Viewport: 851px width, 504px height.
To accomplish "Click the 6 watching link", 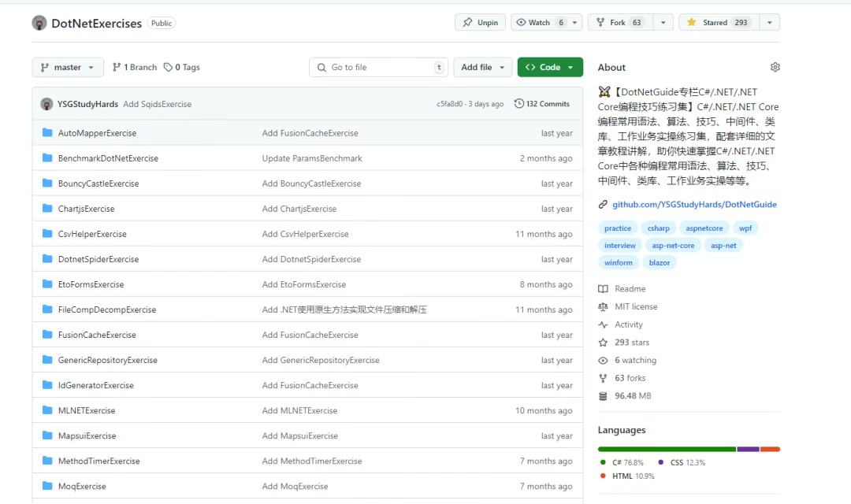I will [636, 360].
